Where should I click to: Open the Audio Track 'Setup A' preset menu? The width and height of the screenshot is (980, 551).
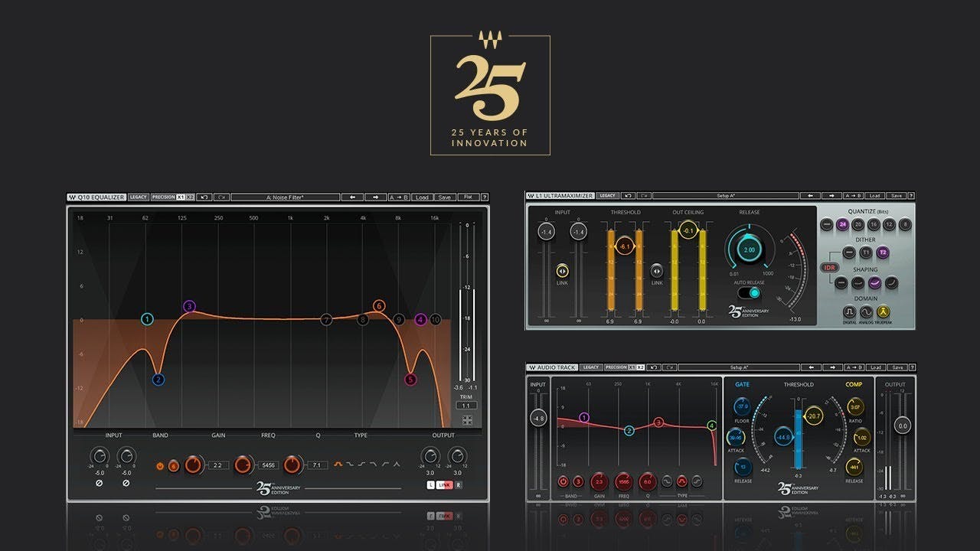click(739, 367)
